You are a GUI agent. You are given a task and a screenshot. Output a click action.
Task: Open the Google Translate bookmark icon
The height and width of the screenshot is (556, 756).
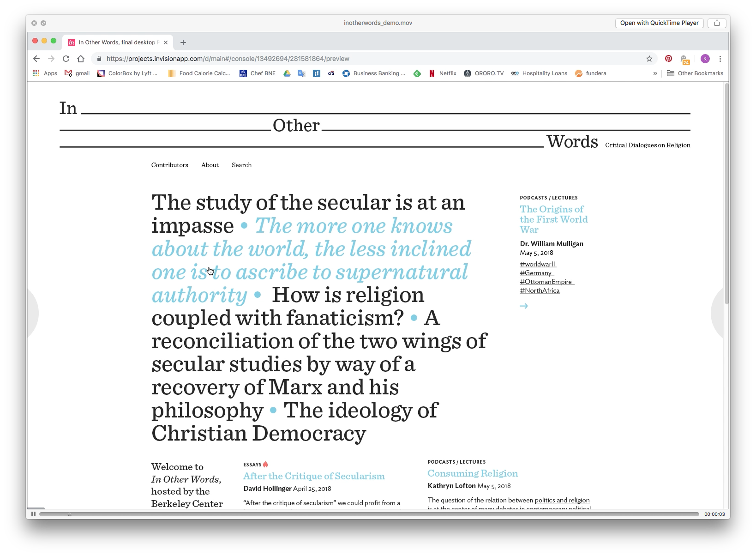tap(302, 73)
